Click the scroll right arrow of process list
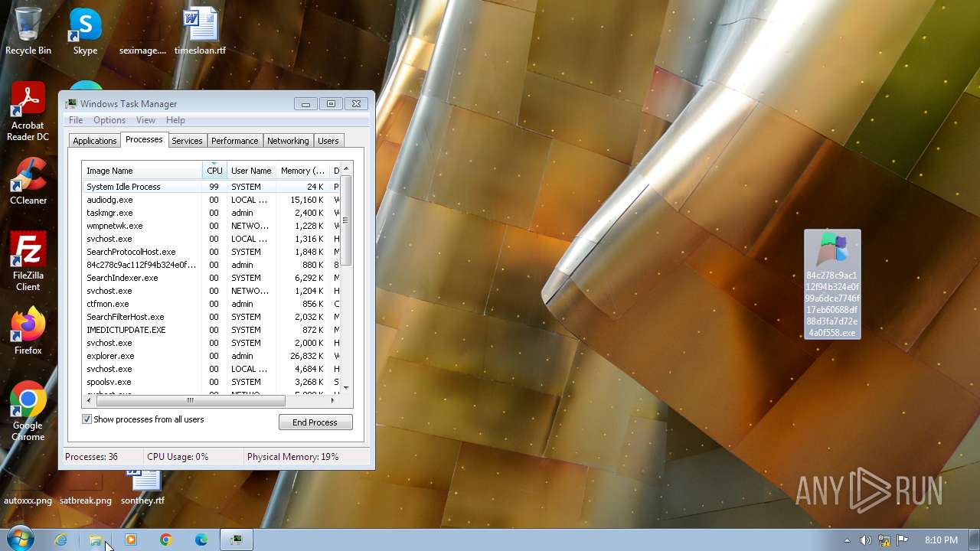The image size is (980, 551). click(332, 400)
